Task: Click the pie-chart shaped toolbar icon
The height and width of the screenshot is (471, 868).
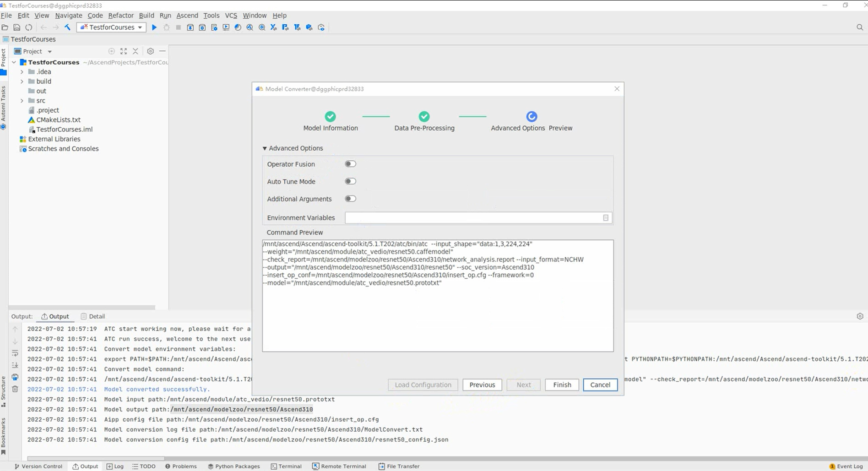Action: (238, 27)
